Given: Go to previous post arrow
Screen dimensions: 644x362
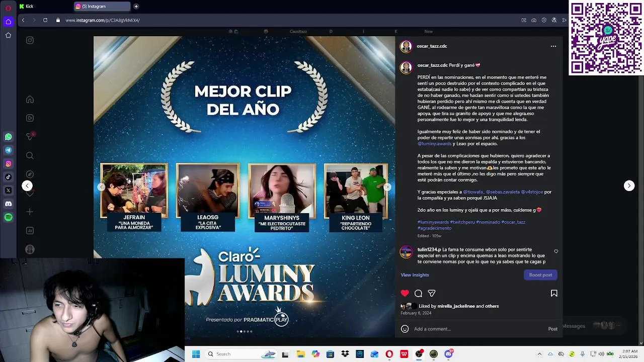Looking at the screenshot, I should (27, 186).
